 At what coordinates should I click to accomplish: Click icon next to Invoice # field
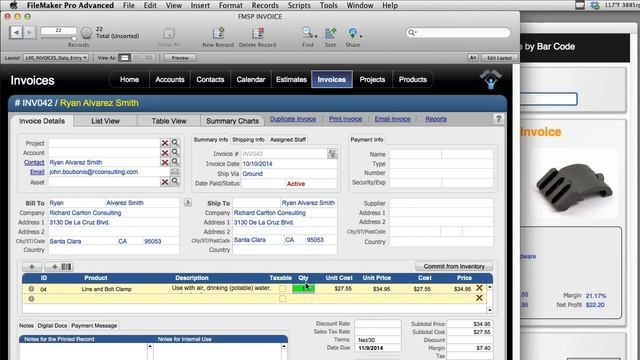[332, 154]
